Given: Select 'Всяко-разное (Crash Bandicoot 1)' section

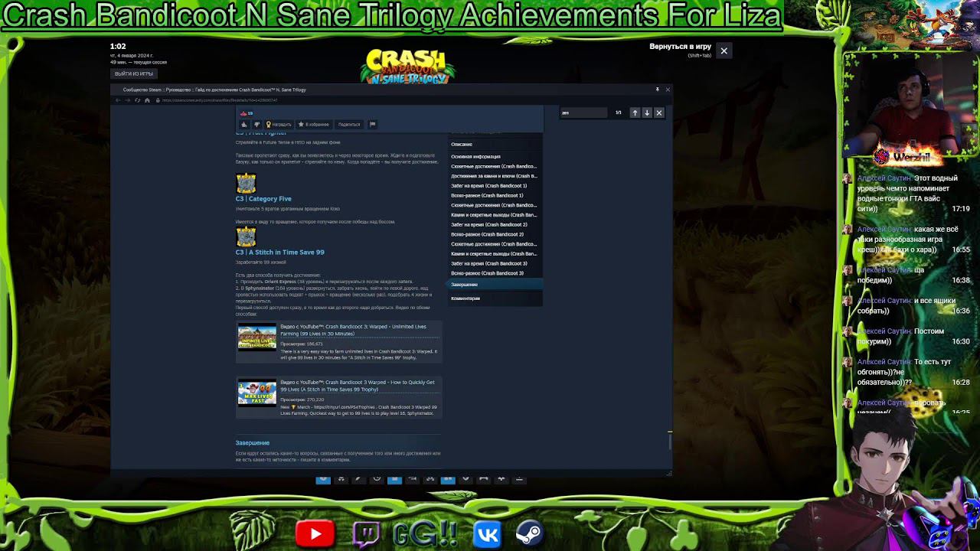Looking at the screenshot, I should coord(487,195).
